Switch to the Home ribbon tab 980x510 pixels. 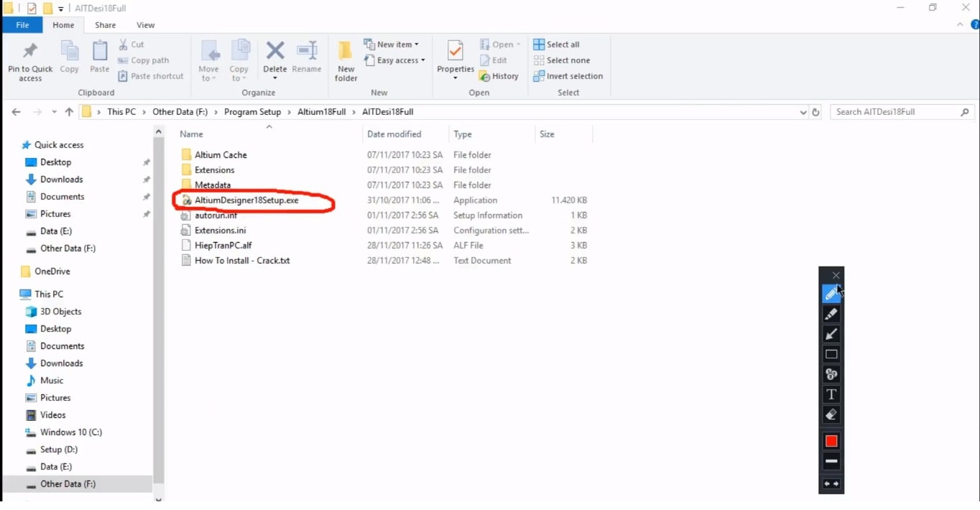point(63,25)
